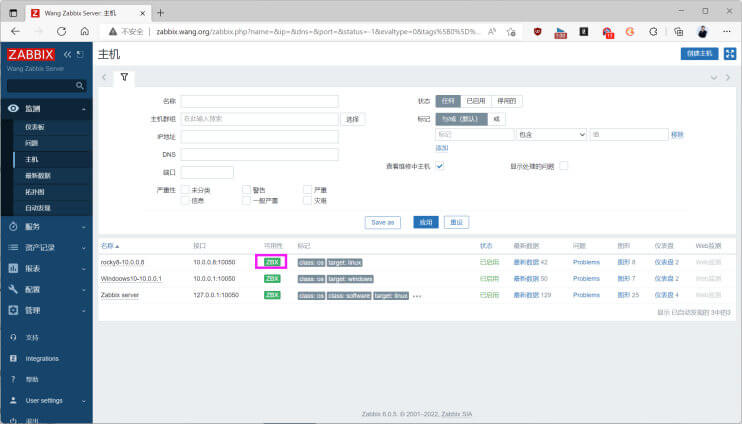Click the IP地址 input field
Viewport: 742px width, 424px height.
[x=259, y=137]
